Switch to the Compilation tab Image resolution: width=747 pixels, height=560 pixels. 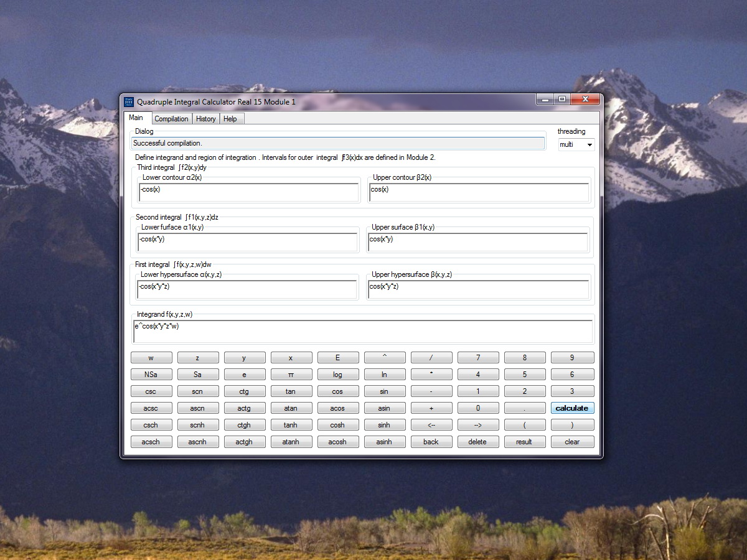[x=171, y=119]
